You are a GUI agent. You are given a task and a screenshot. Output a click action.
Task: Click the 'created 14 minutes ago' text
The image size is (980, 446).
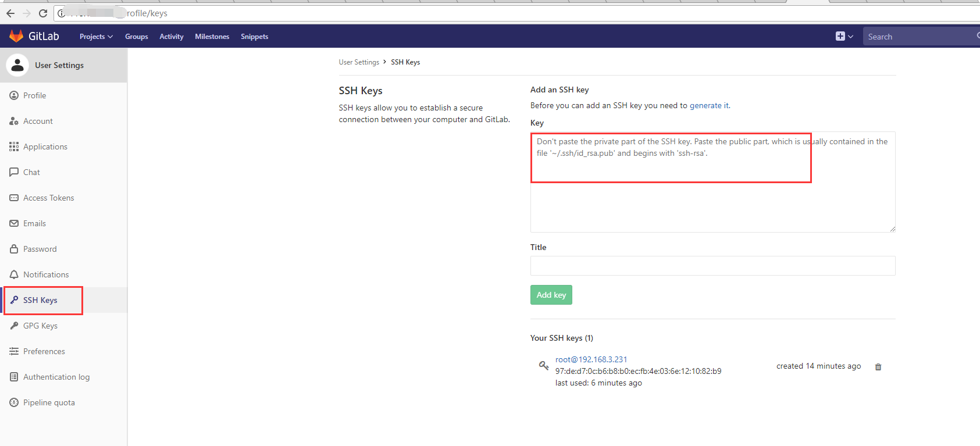coord(818,366)
